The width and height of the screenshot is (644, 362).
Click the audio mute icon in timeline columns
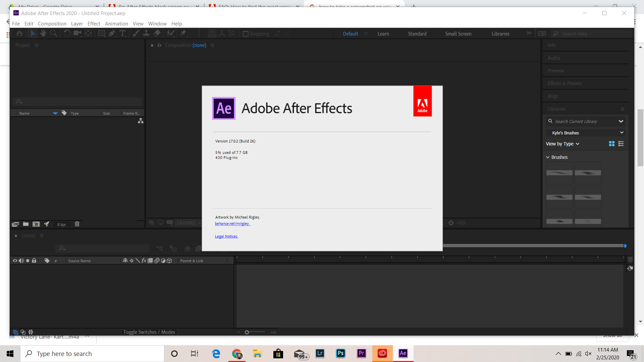tap(21, 260)
